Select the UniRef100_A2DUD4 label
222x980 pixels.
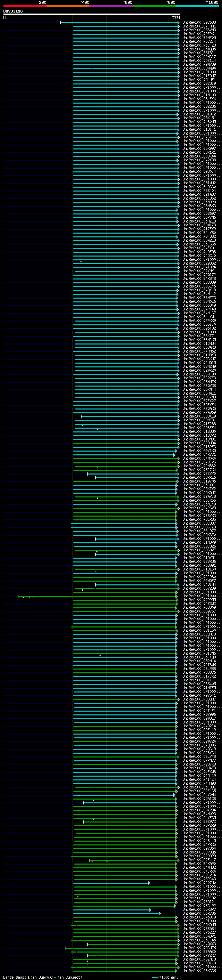tap(199, 443)
